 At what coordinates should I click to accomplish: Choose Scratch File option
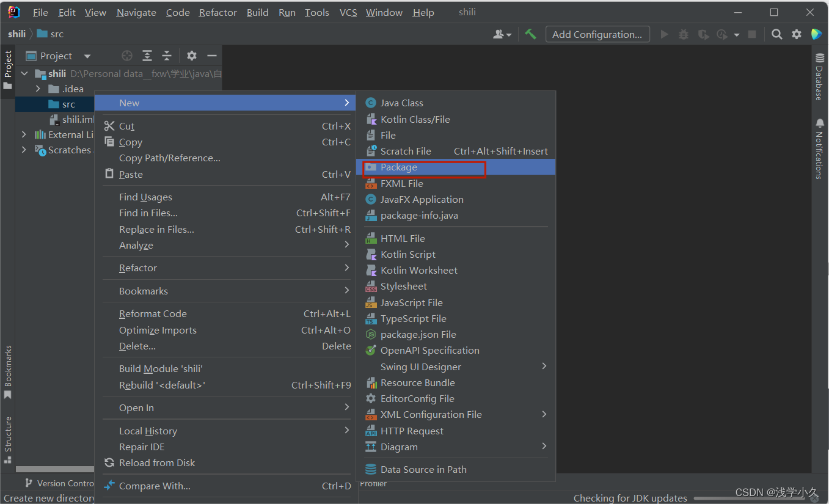[455, 151]
